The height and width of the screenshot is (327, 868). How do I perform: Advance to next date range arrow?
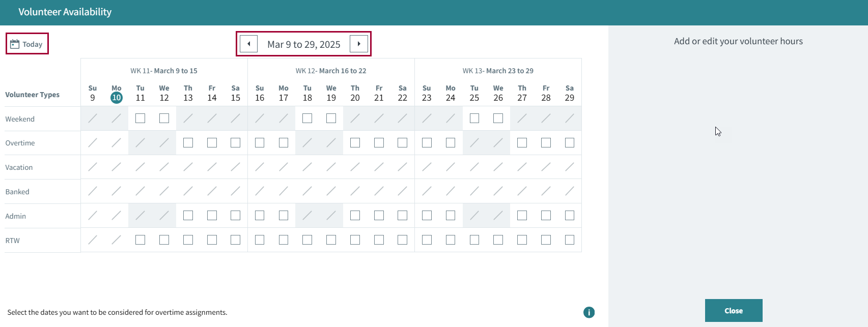click(359, 44)
